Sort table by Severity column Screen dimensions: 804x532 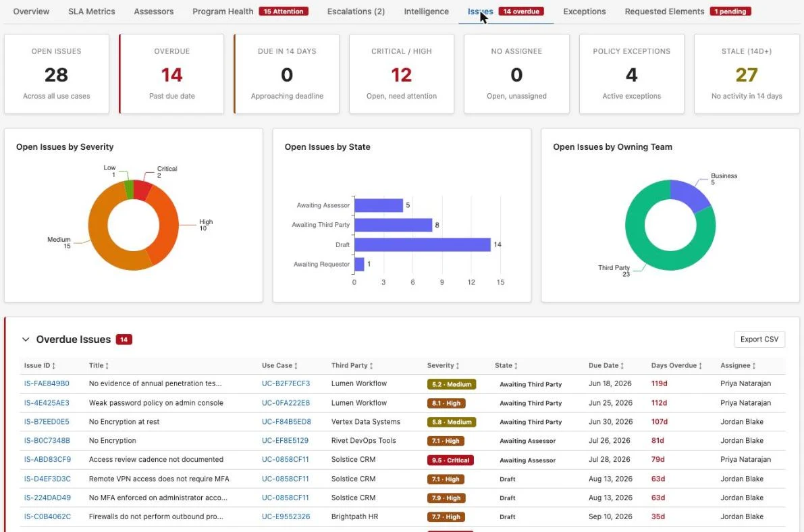click(x=443, y=365)
